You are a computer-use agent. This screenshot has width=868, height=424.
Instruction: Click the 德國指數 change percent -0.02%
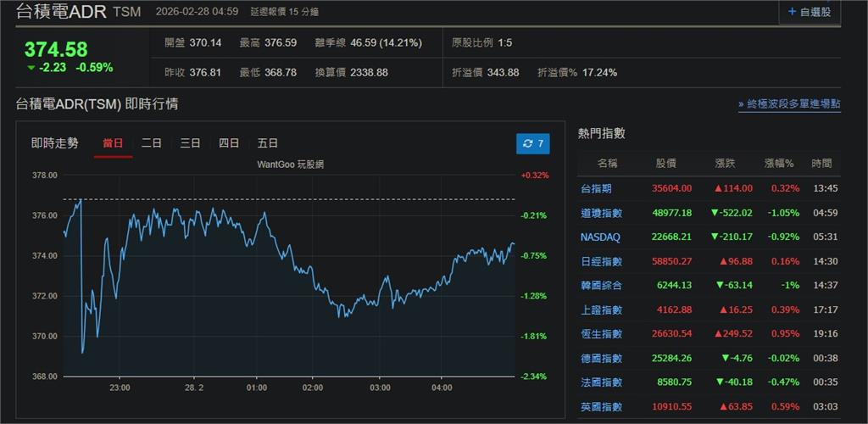(783, 358)
